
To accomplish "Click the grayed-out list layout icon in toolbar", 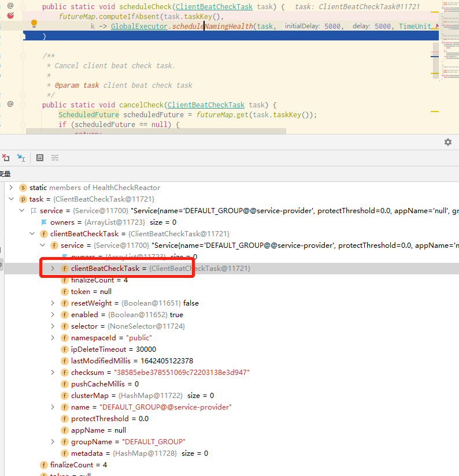I will click(55, 158).
